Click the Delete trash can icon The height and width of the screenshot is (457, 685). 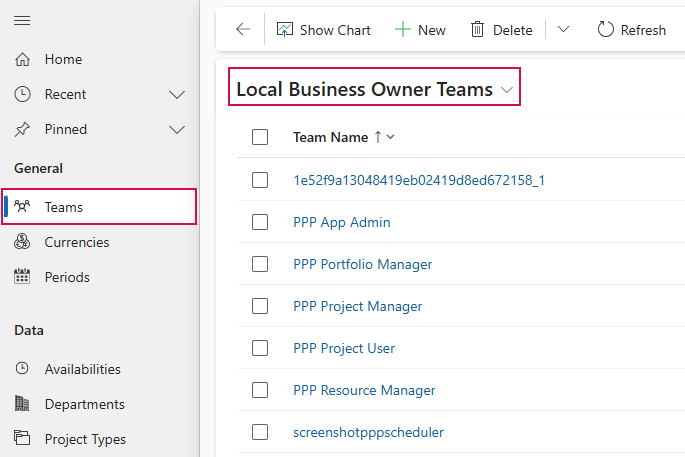(x=477, y=30)
